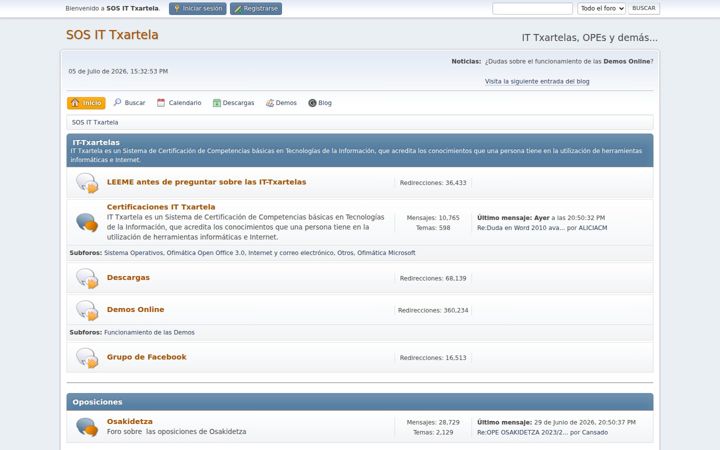
Task: Open the Grupo de Facebook board
Action: [x=146, y=357]
